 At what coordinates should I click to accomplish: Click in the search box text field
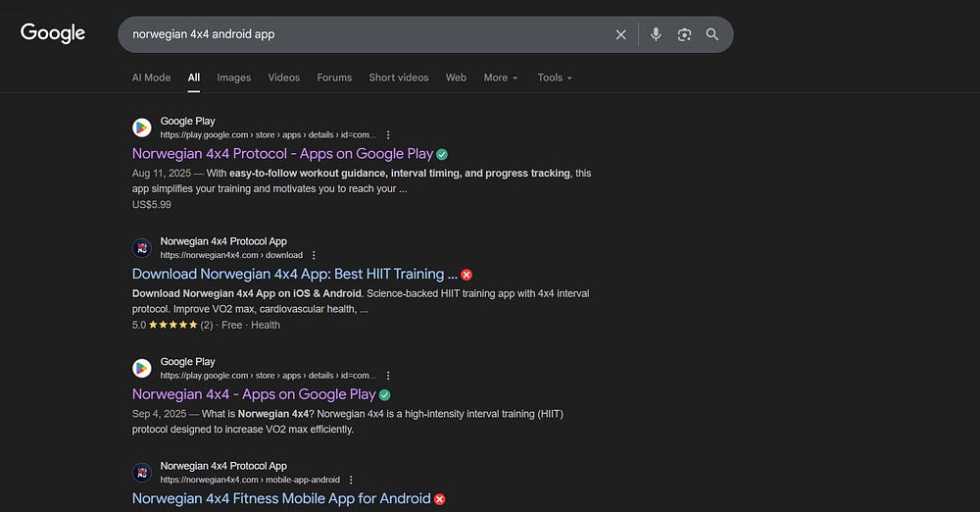(368, 34)
